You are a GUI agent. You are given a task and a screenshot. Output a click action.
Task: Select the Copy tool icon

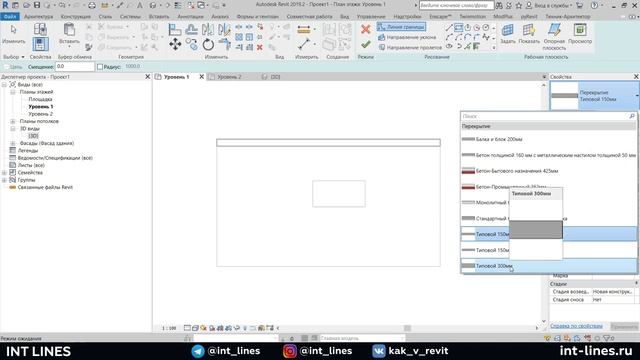click(x=191, y=44)
